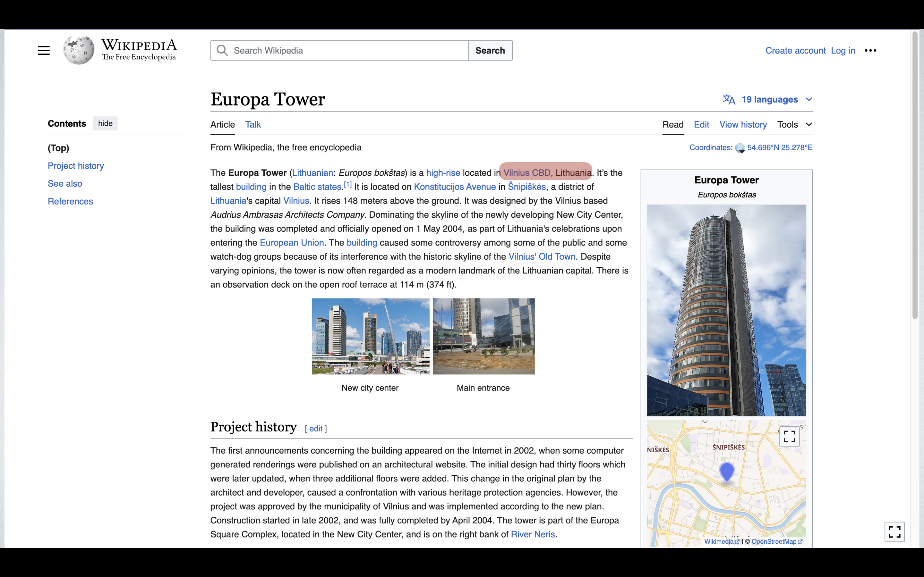
Task: Click the Wikipedia globe logo
Action: point(79,50)
